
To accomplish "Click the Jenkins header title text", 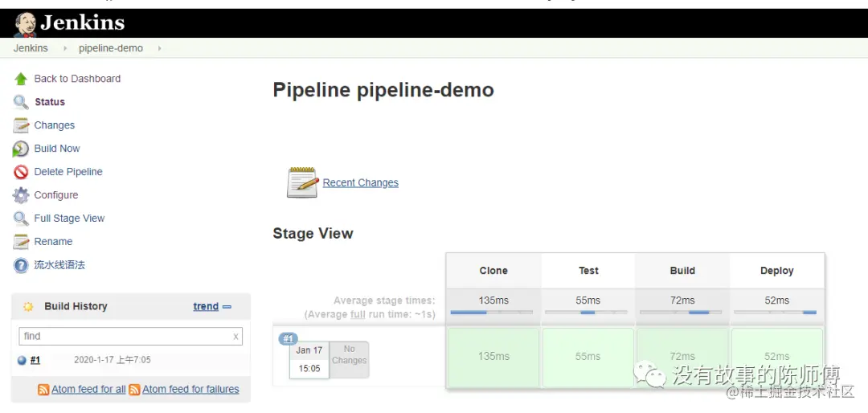I will [83, 22].
